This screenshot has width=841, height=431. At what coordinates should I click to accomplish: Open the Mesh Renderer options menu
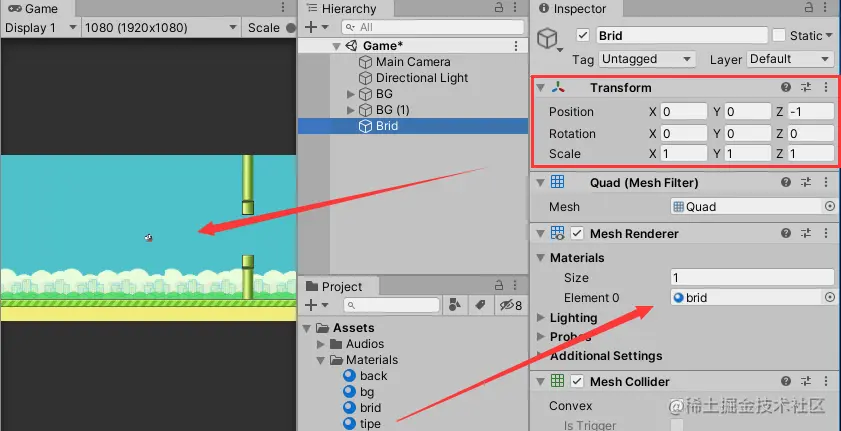point(826,233)
